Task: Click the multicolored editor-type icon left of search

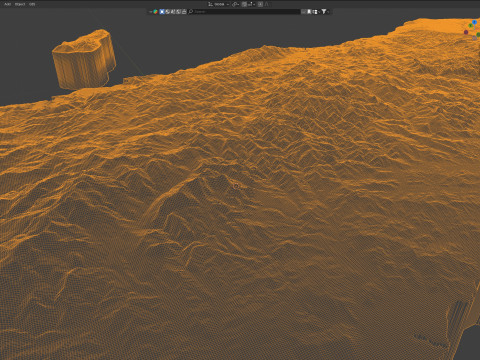Action: 155,12
